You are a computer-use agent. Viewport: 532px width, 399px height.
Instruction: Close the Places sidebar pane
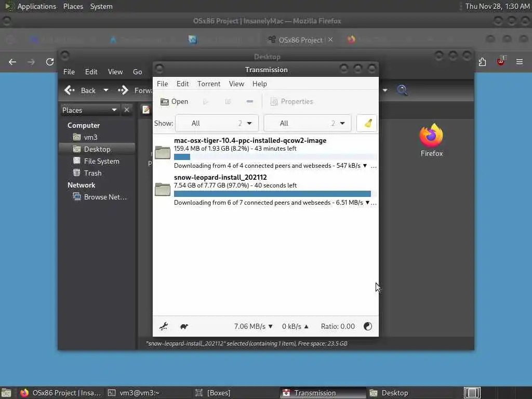(127, 110)
